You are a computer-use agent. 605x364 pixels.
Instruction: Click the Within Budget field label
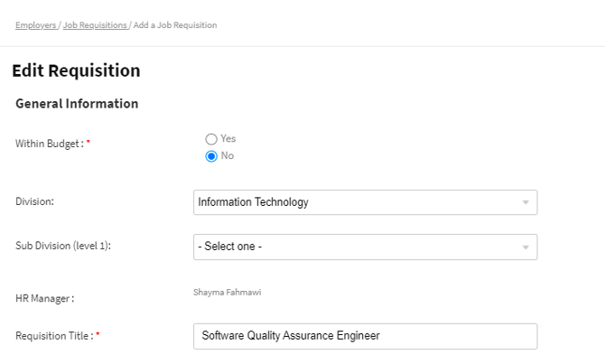[52, 144]
